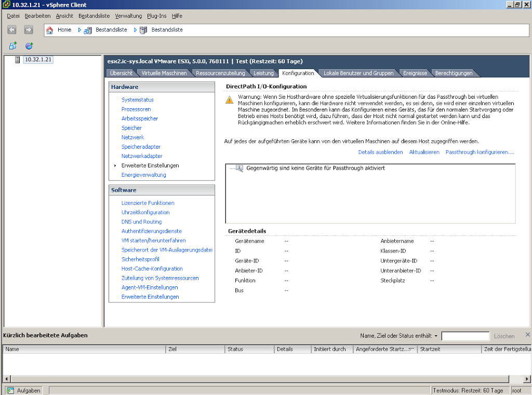Click the first Bestandsliste breadcrumb icon

(x=88, y=30)
